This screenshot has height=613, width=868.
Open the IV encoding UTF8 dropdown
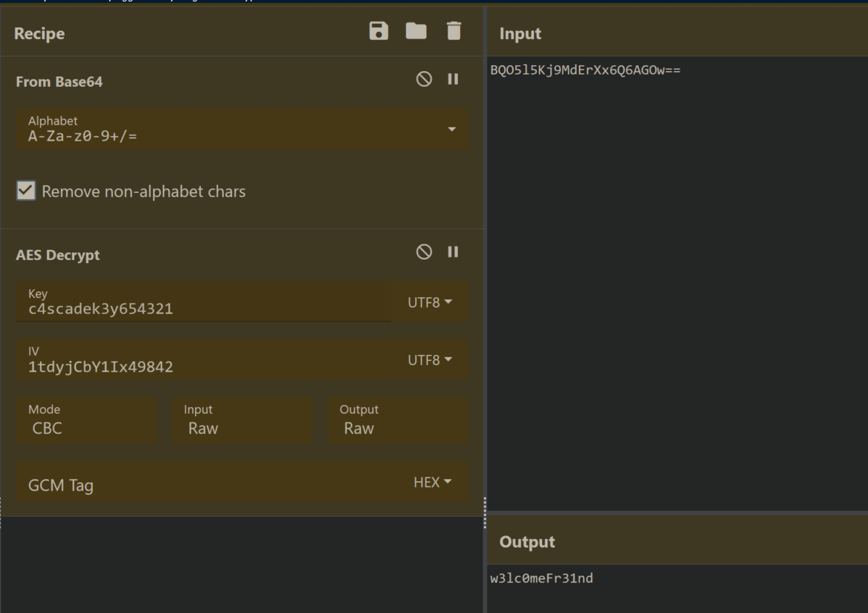pyautogui.click(x=430, y=360)
